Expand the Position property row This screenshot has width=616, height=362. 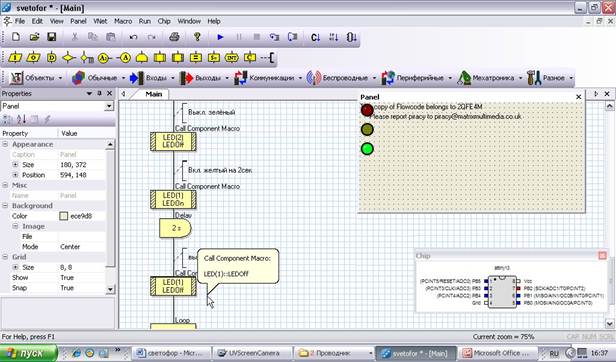click(x=15, y=175)
